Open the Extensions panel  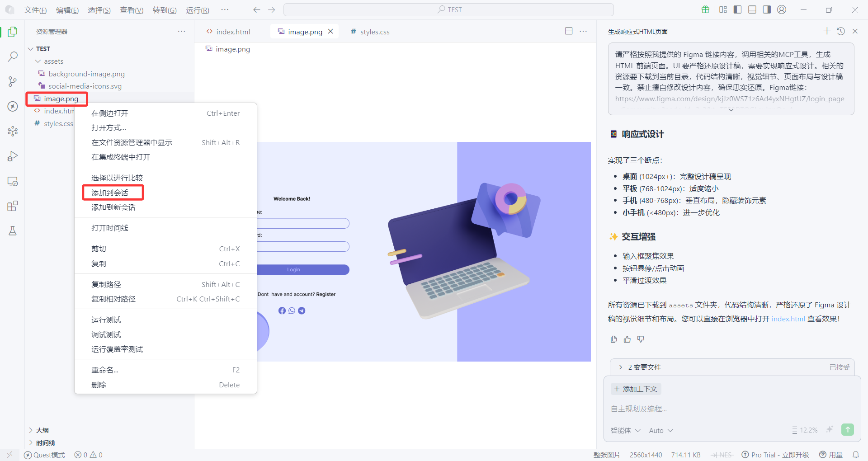12,206
